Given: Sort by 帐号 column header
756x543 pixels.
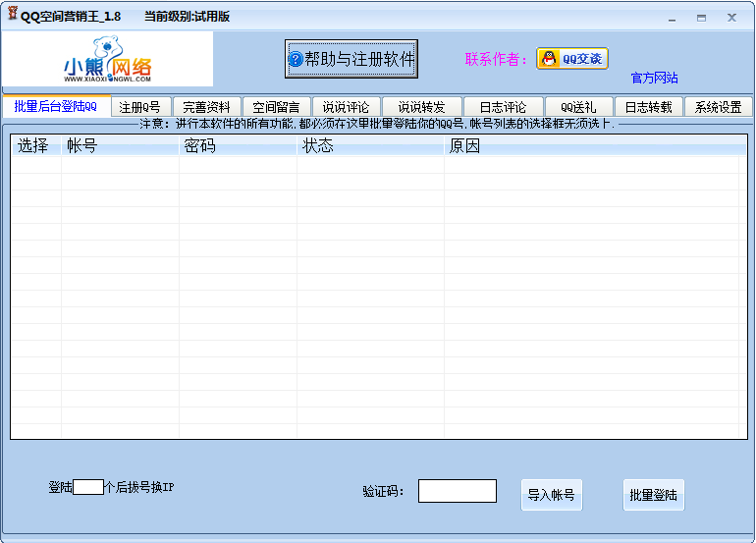Looking at the screenshot, I should pos(120,145).
